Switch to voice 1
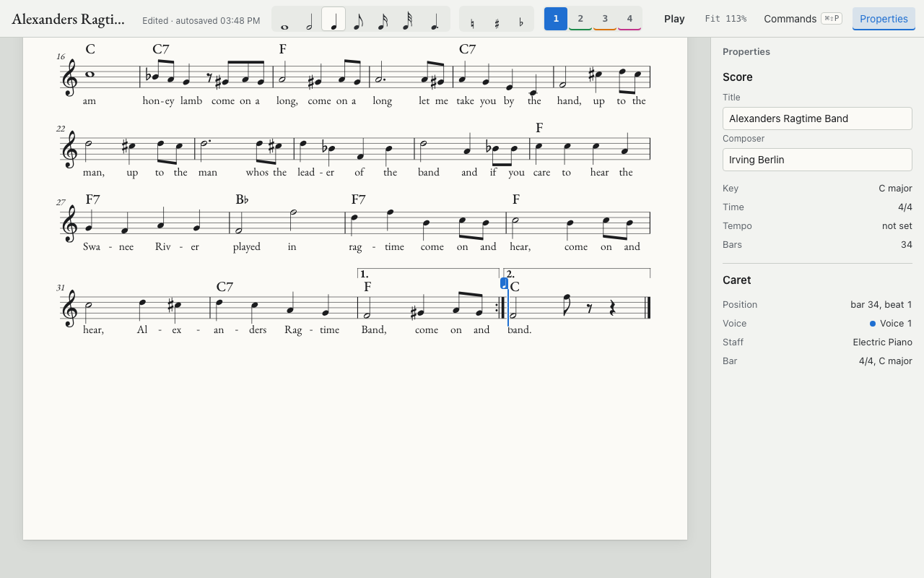The height and width of the screenshot is (578, 924). tap(556, 19)
